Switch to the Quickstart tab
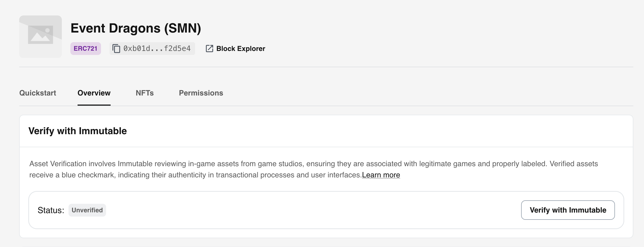 click(38, 93)
